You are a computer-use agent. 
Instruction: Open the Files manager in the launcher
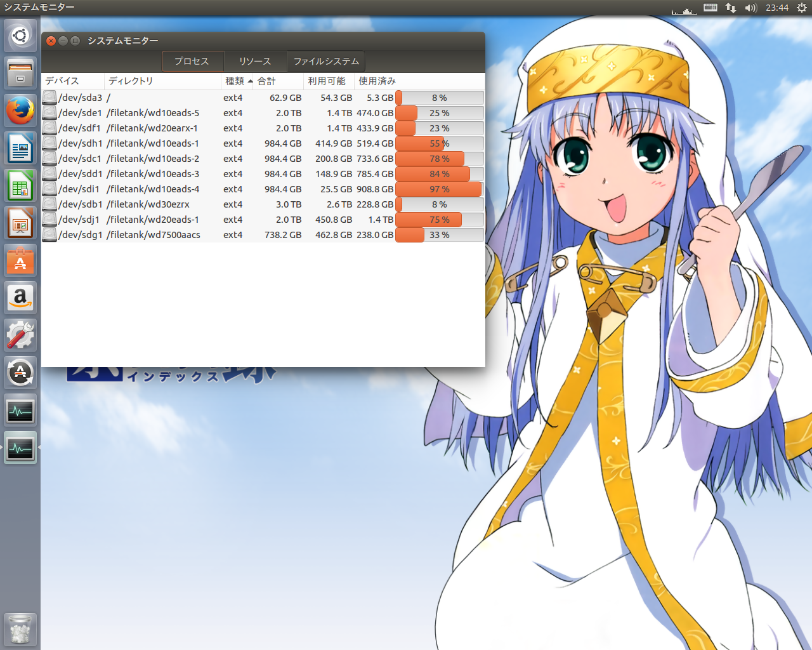coord(20,73)
